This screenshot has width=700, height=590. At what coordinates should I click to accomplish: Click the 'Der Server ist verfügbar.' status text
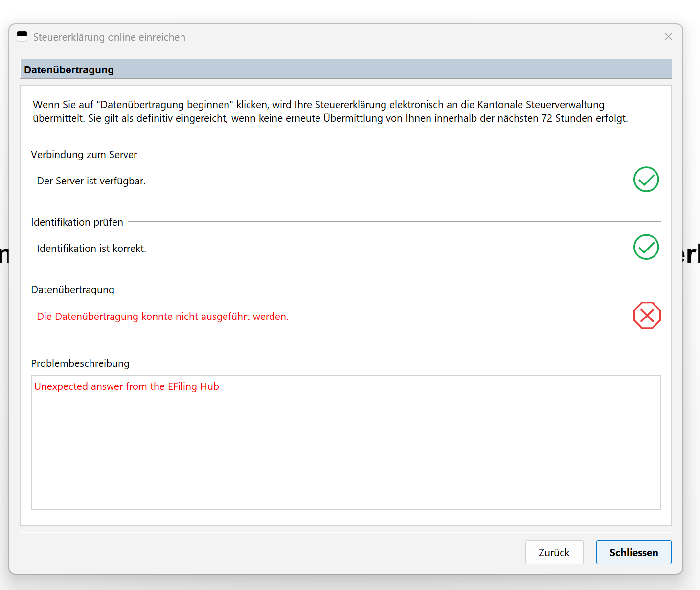(x=91, y=181)
